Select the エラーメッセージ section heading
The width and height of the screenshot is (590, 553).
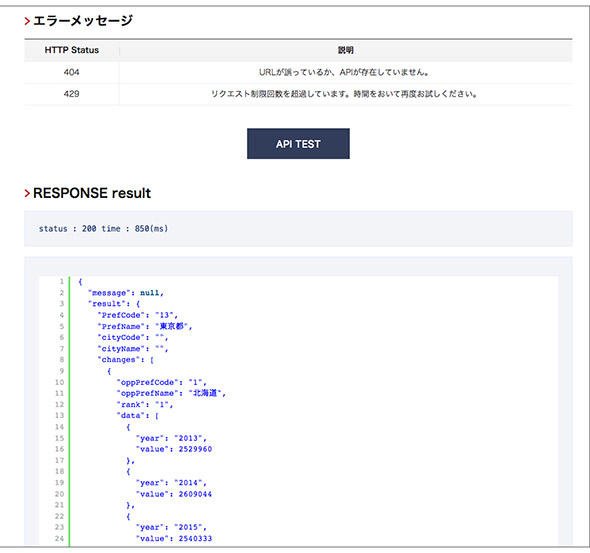83,20
